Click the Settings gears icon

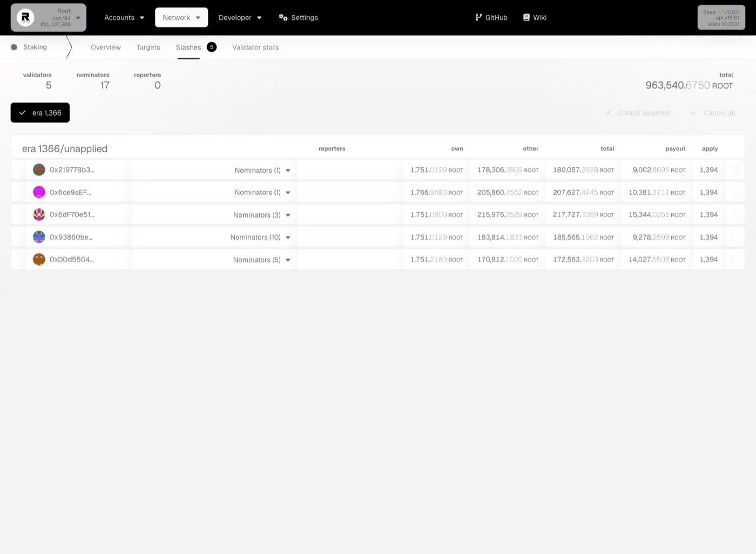tap(283, 17)
